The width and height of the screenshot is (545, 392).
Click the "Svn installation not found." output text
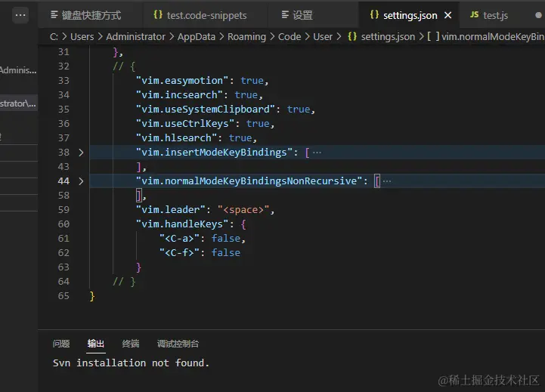point(131,363)
